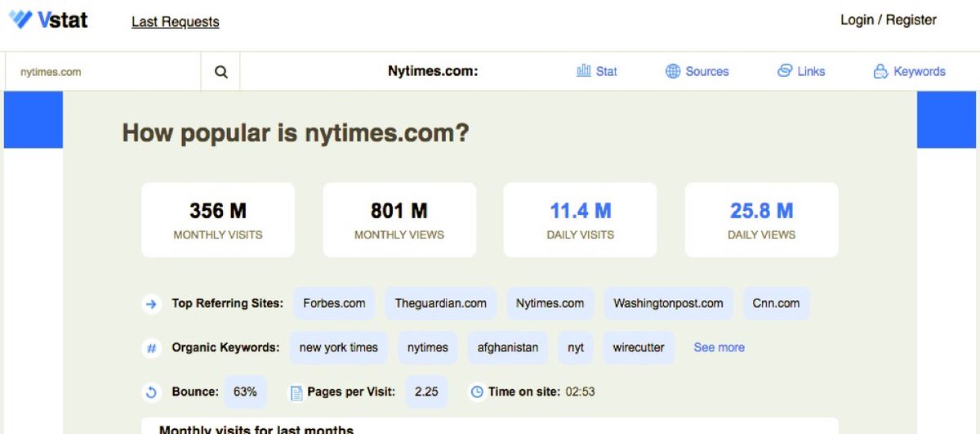Select the 11.4 M Daily Visits card
This screenshot has height=434, width=980.
pos(581,220)
